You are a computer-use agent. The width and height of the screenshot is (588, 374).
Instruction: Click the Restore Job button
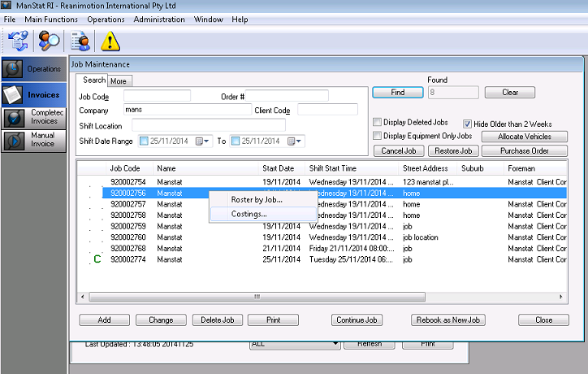[x=453, y=151]
